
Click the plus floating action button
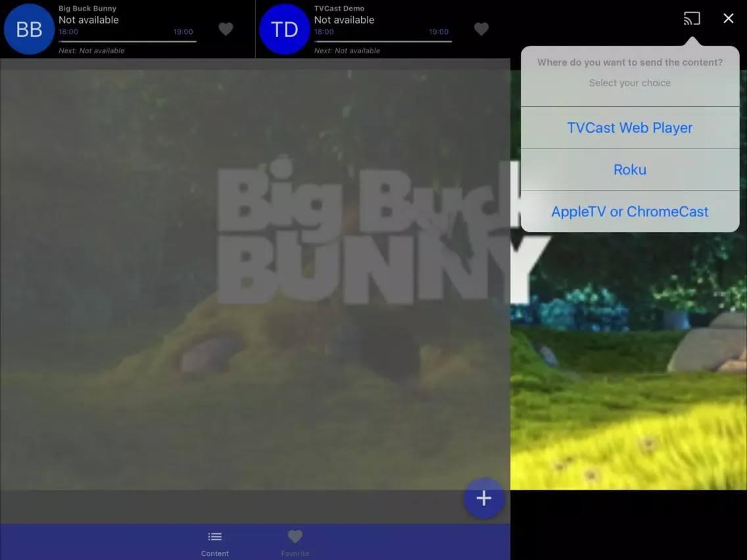[484, 498]
